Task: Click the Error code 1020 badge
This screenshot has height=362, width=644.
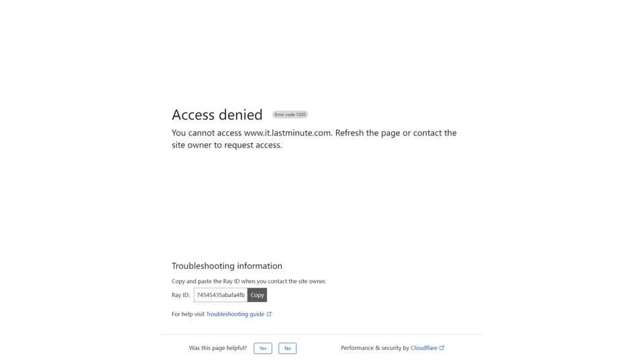Action: [x=290, y=115]
